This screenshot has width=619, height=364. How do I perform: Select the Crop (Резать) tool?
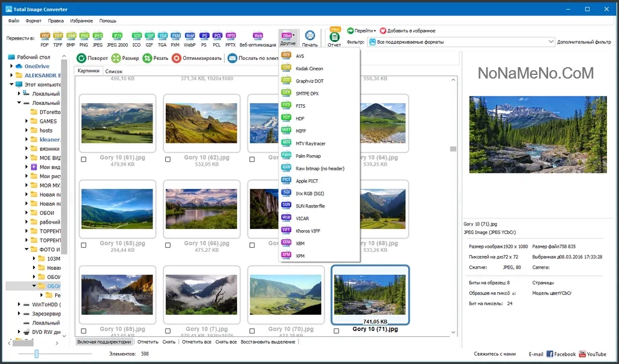tap(155, 58)
